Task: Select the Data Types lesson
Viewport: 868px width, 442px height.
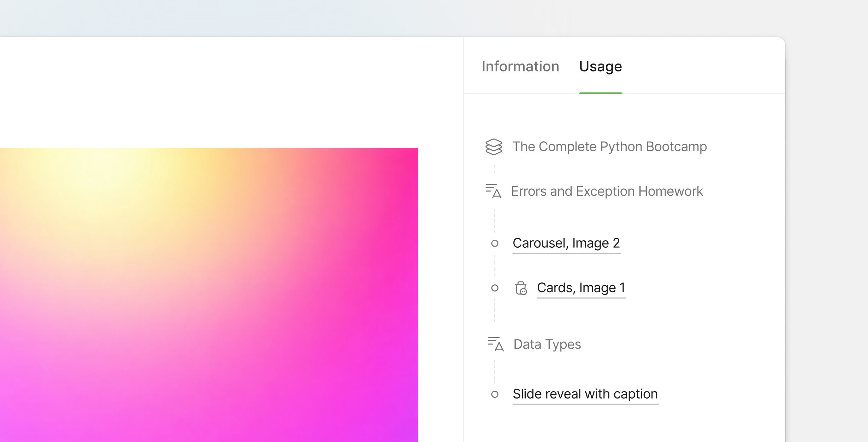Action: point(547,344)
